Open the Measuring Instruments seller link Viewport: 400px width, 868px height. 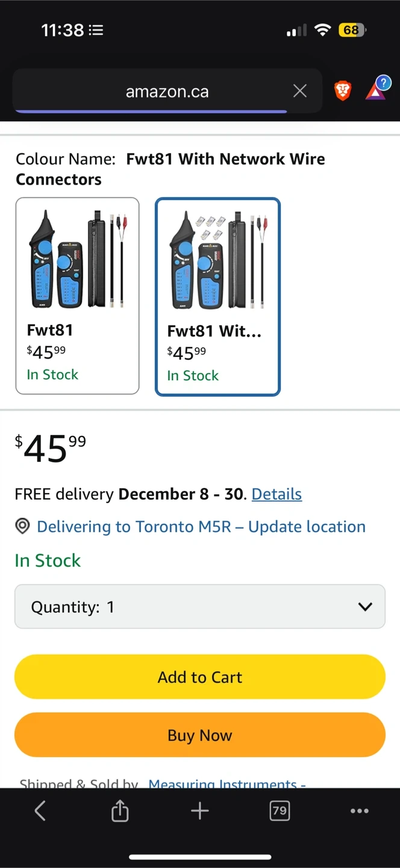point(227,783)
